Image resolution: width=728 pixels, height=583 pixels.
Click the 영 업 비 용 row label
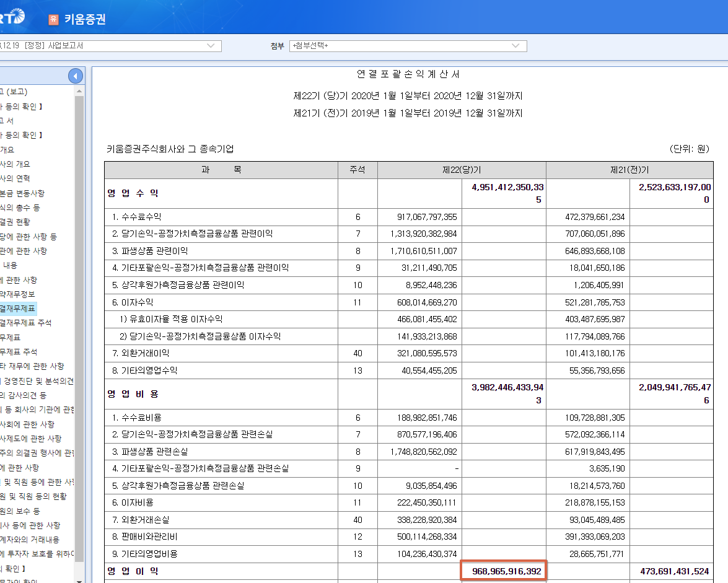[x=133, y=394]
